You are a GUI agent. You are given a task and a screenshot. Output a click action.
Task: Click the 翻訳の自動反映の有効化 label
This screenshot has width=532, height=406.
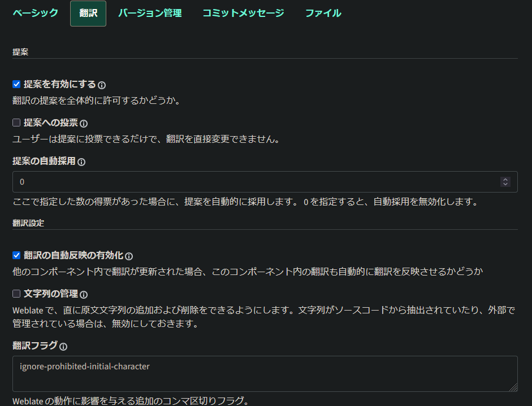tap(73, 255)
